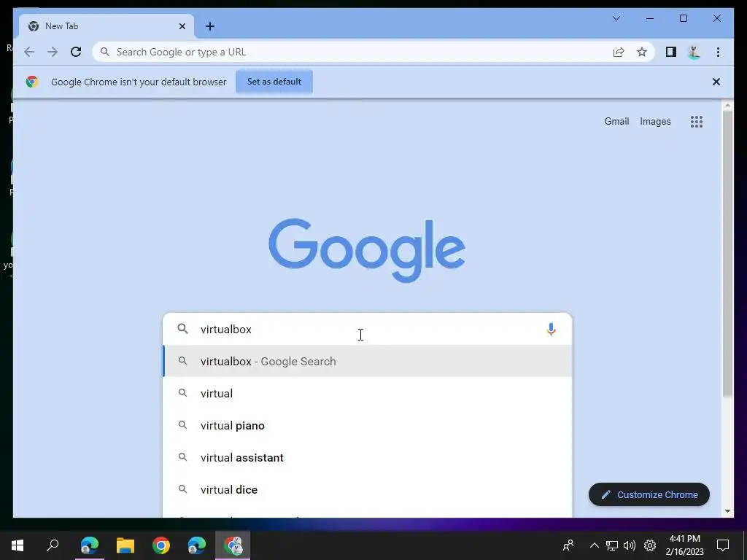Open the network status tray icon

tap(612, 545)
